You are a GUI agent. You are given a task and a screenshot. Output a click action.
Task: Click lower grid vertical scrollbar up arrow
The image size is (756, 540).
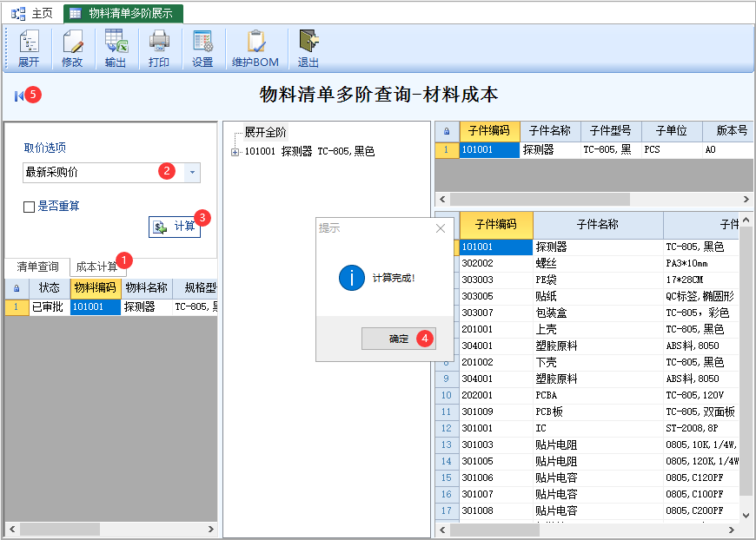[746, 219]
